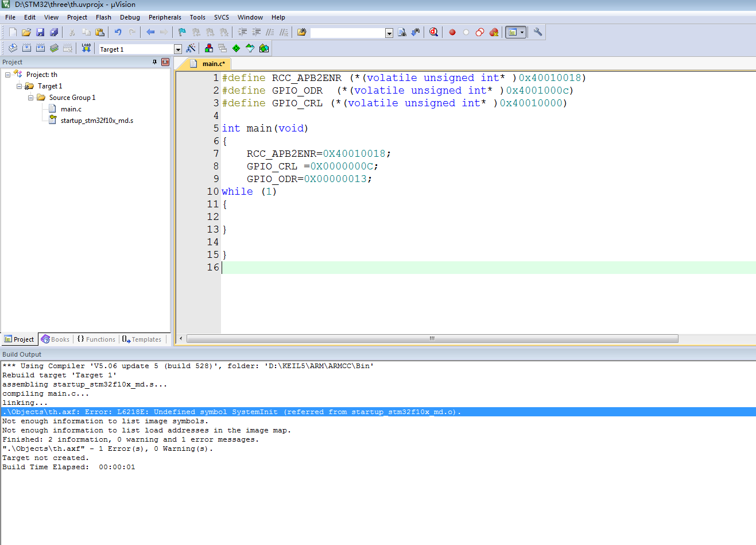The height and width of the screenshot is (545, 756).
Task: Click the Translate file icon
Action: 13,48
